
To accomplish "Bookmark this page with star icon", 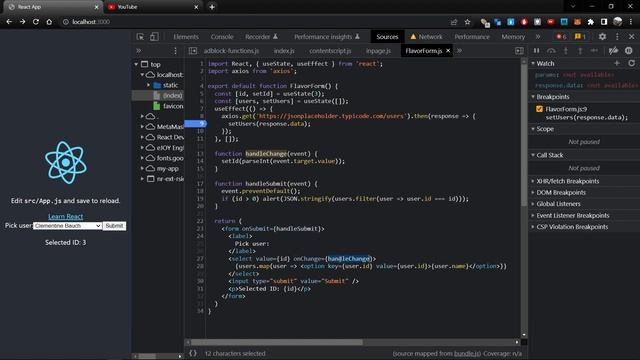I will point(468,22).
